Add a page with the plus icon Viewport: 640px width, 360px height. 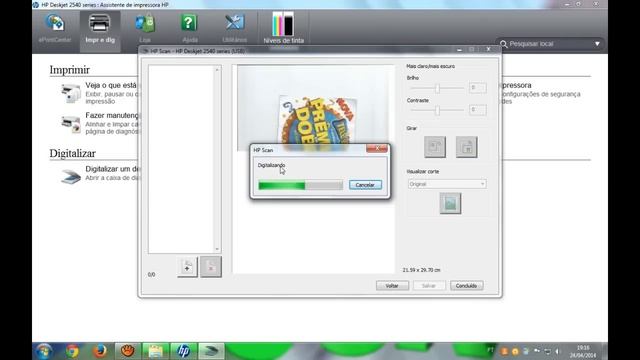(187, 267)
